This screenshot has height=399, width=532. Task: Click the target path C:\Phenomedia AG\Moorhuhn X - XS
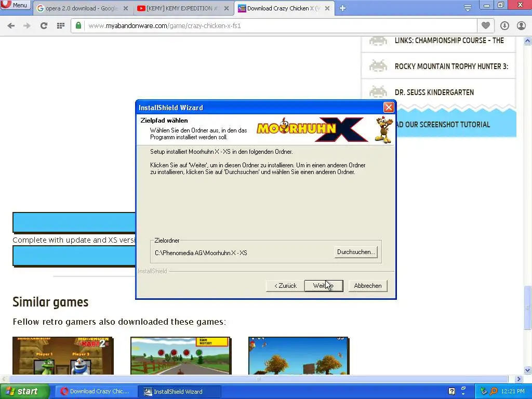click(201, 253)
